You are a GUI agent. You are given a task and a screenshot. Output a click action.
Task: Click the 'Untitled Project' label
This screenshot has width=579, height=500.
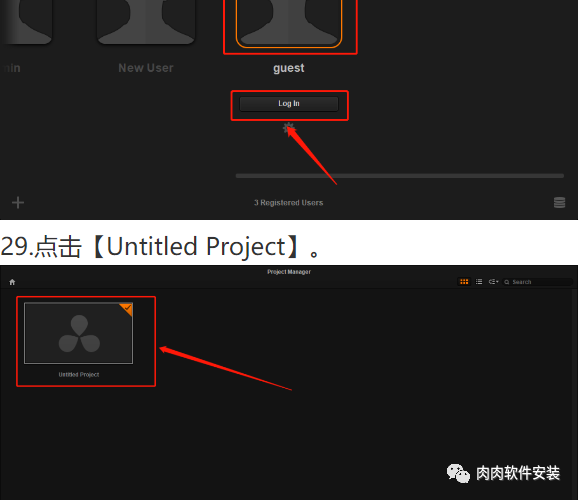pos(79,374)
